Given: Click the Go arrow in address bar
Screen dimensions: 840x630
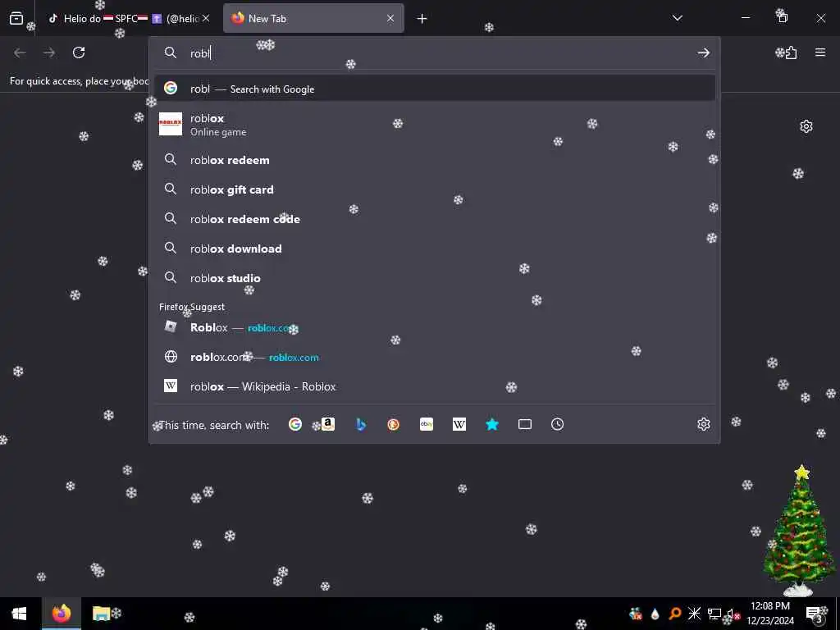Looking at the screenshot, I should pyautogui.click(x=703, y=52).
